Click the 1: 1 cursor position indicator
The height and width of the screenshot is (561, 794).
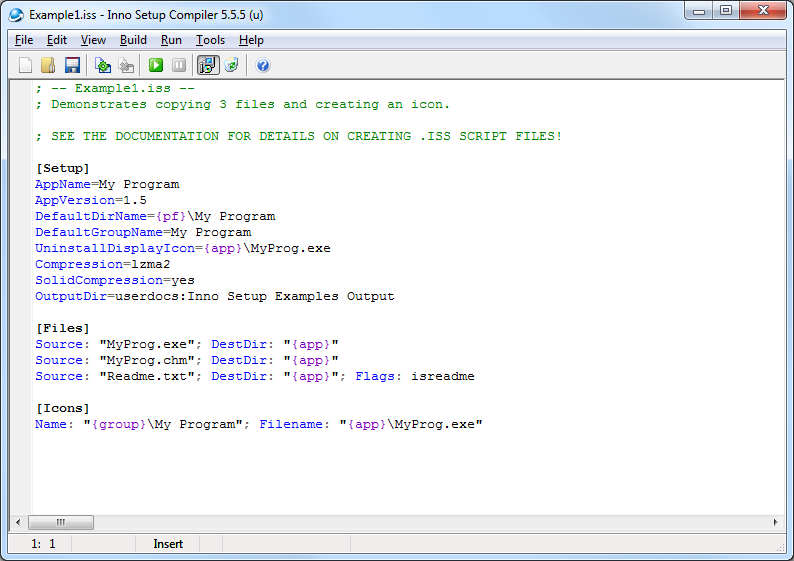point(43,544)
